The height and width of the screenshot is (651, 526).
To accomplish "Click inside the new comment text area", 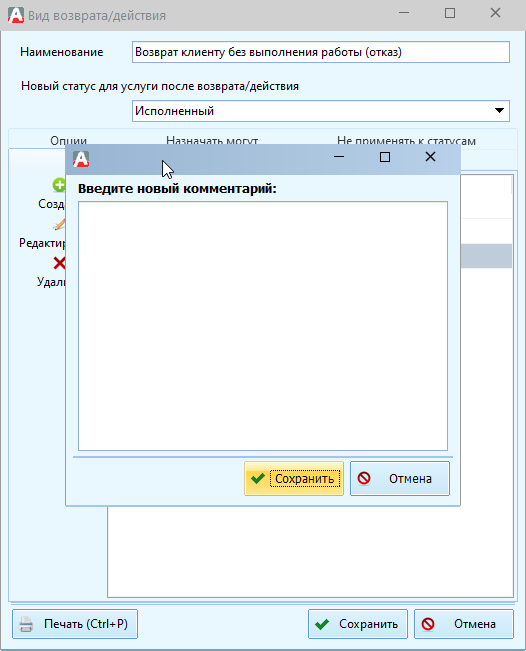I will tap(263, 326).
